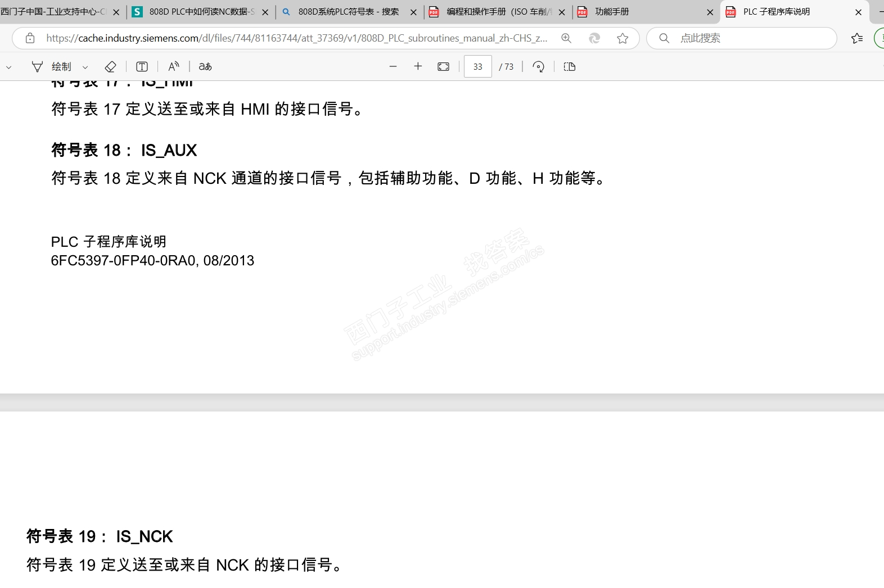The width and height of the screenshot is (884, 588).
Task: Add this page to favorites with star
Action: (x=623, y=38)
